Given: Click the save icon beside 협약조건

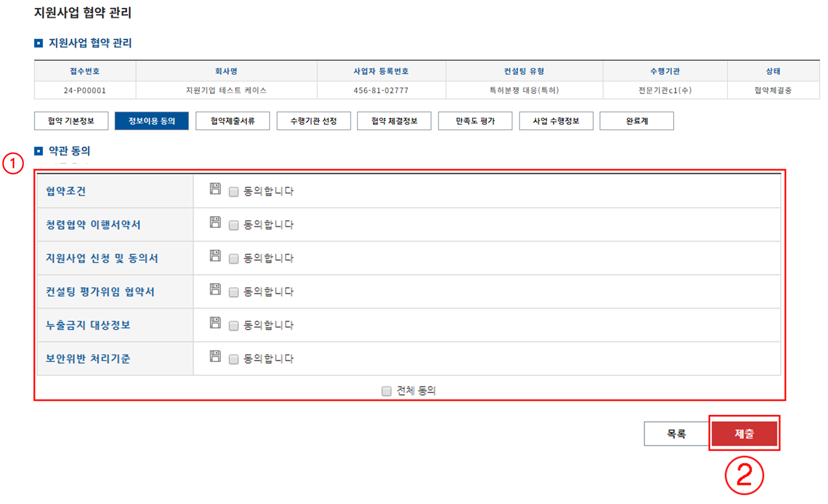Looking at the screenshot, I should click(215, 189).
